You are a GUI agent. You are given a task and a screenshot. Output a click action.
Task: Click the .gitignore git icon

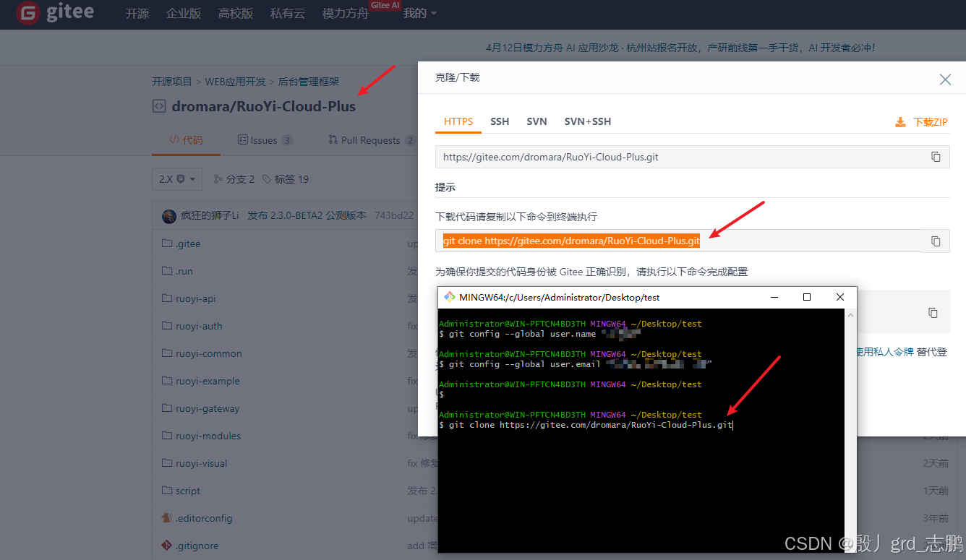click(x=166, y=546)
